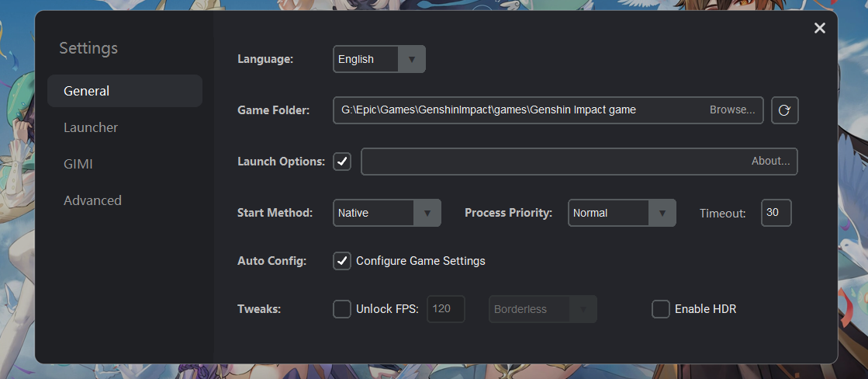Click the Timeout field showing 30

776,213
